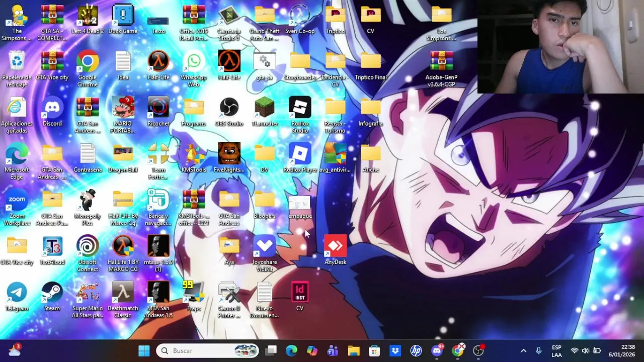Open the Afiche folder

(371, 158)
